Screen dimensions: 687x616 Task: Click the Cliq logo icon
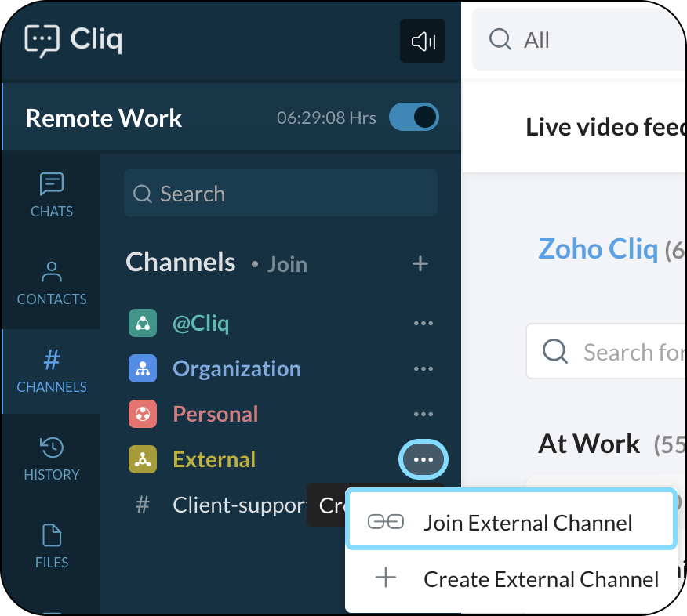(x=42, y=41)
